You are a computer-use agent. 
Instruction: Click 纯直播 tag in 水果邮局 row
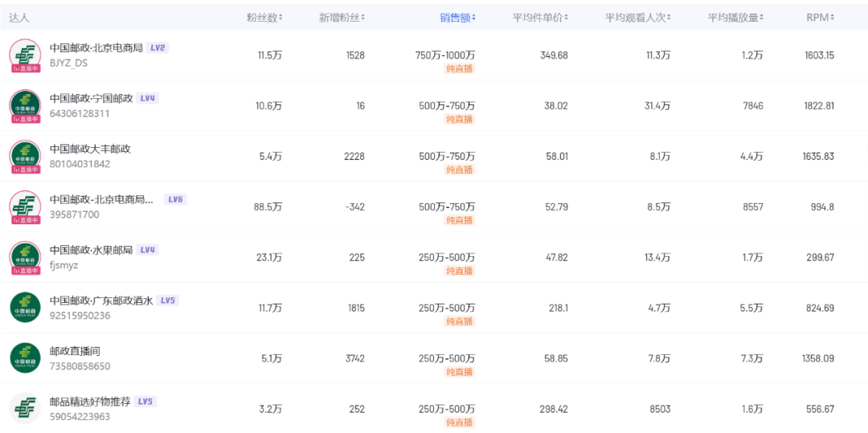[x=460, y=271]
